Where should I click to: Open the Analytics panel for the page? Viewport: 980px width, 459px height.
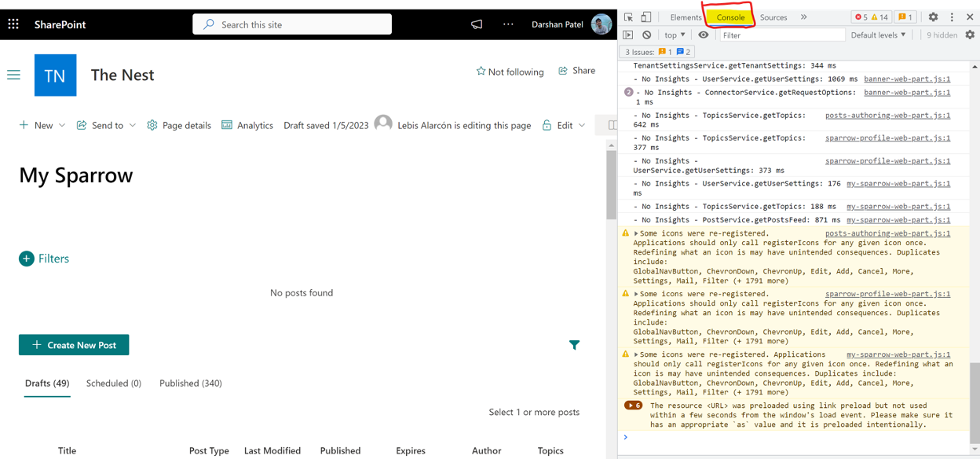(247, 124)
